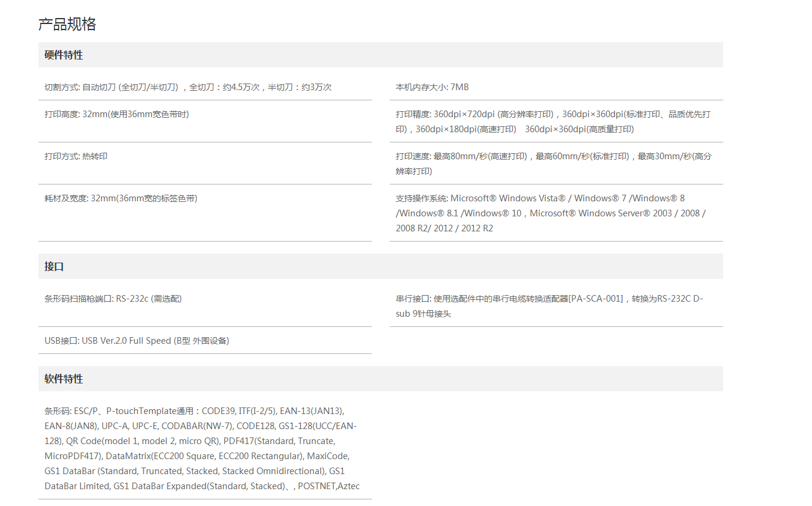Click the 条形码扫描枪端口 RS-232c entry
The height and width of the screenshot is (506, 812).
click(x=113, y=299)
